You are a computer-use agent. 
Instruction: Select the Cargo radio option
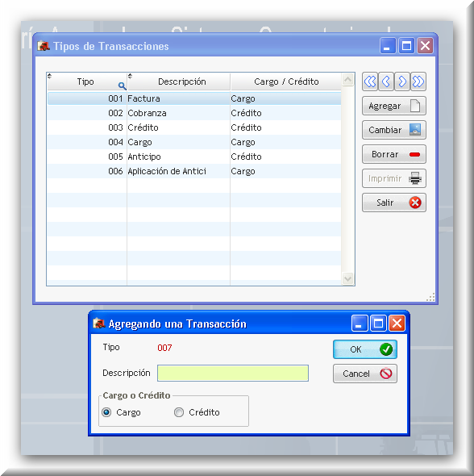106,412
